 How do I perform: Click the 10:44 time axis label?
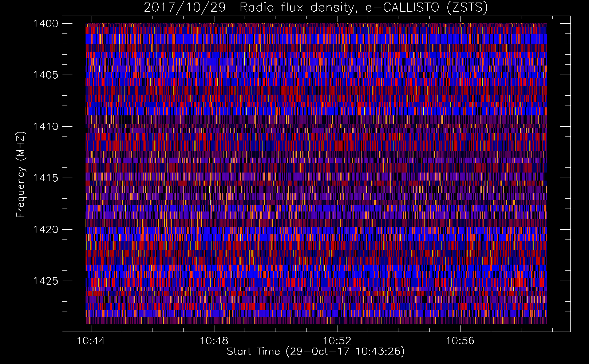(91, 341)
